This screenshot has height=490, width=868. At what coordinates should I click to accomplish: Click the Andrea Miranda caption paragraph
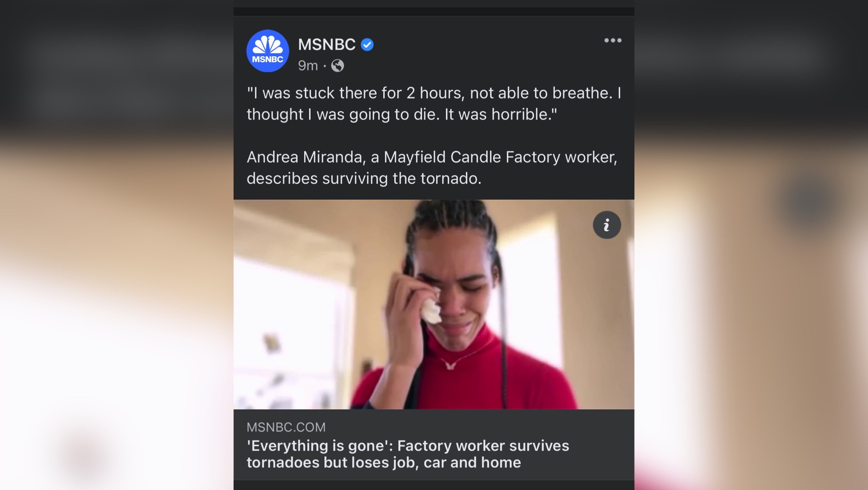pos(432,168)
